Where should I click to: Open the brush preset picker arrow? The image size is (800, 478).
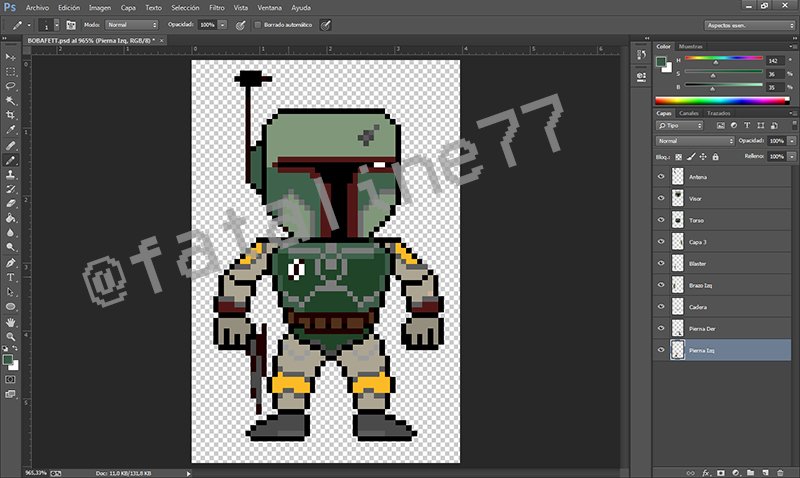point(56,24)
